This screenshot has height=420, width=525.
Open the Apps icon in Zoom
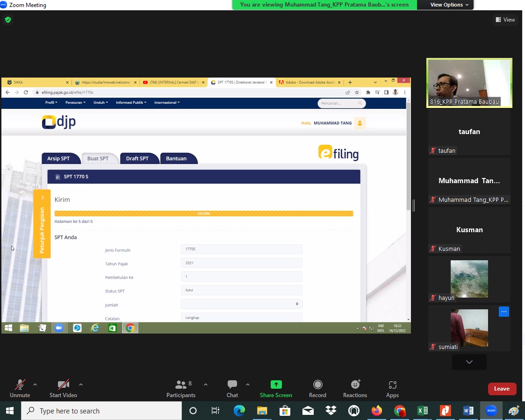392,384
